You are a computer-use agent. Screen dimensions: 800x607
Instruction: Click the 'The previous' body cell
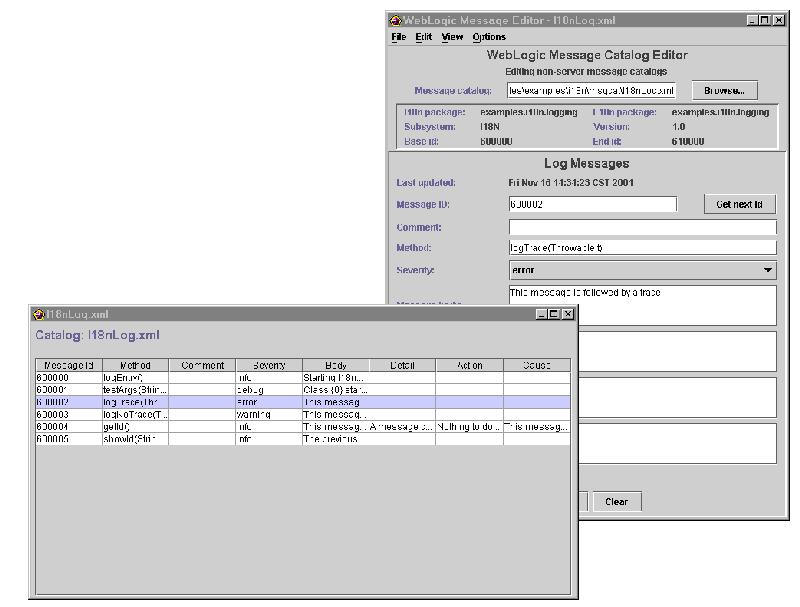pyautogui.click(x=336, y=439)
